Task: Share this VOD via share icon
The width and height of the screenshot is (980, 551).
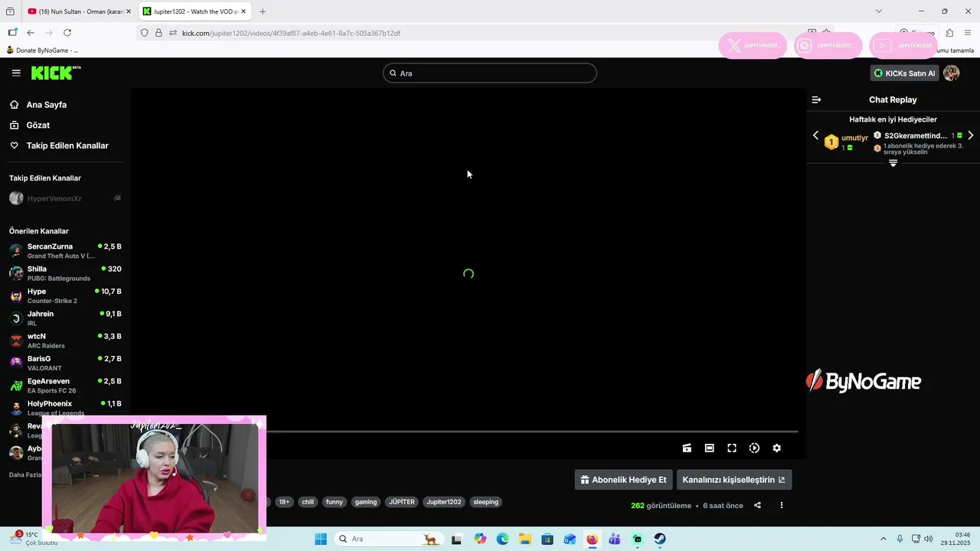Action: tap(757, 505)
